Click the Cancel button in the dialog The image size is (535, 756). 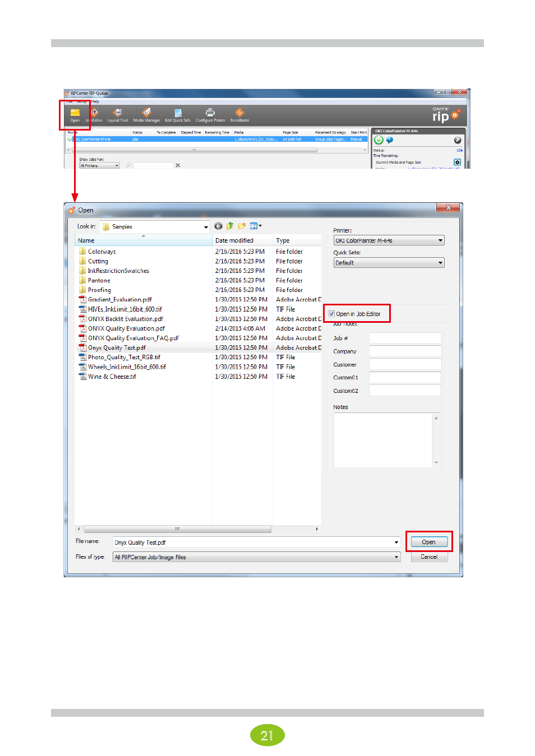pos(429,557)
